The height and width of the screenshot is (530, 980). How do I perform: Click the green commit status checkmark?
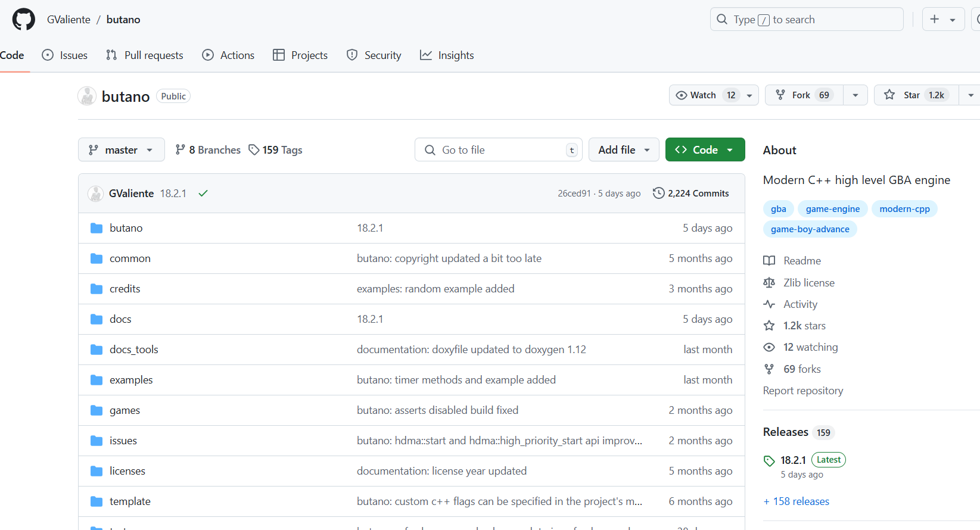coord(203,194)
